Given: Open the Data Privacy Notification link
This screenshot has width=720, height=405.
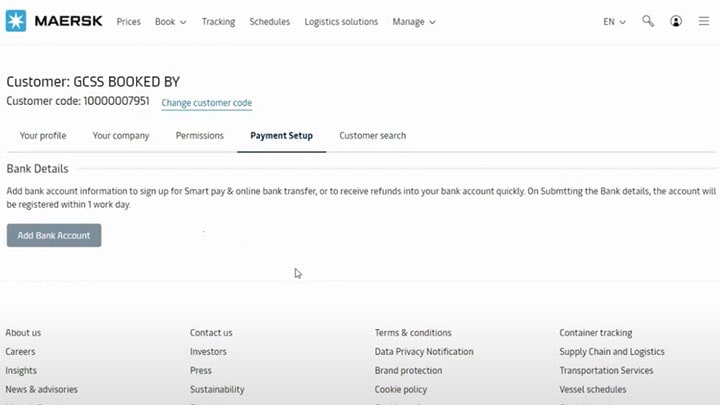Looking at the screenshot, I should coord(424,352).
